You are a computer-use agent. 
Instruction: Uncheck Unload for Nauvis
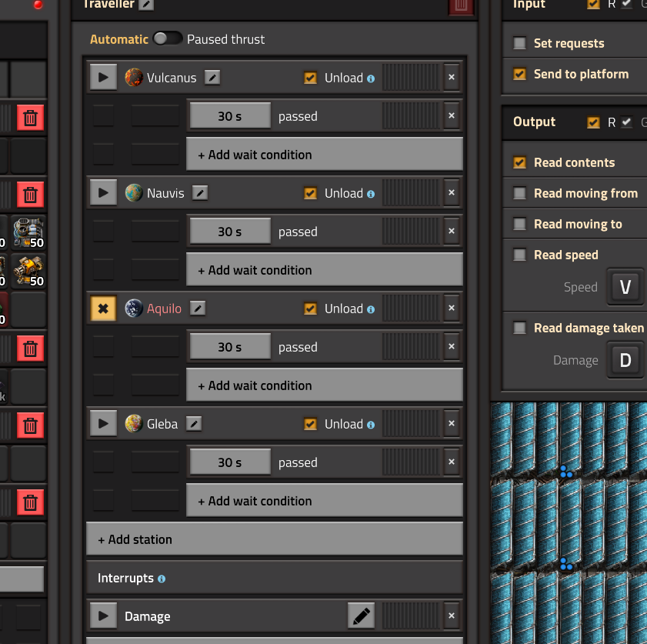tap(310, 193)
